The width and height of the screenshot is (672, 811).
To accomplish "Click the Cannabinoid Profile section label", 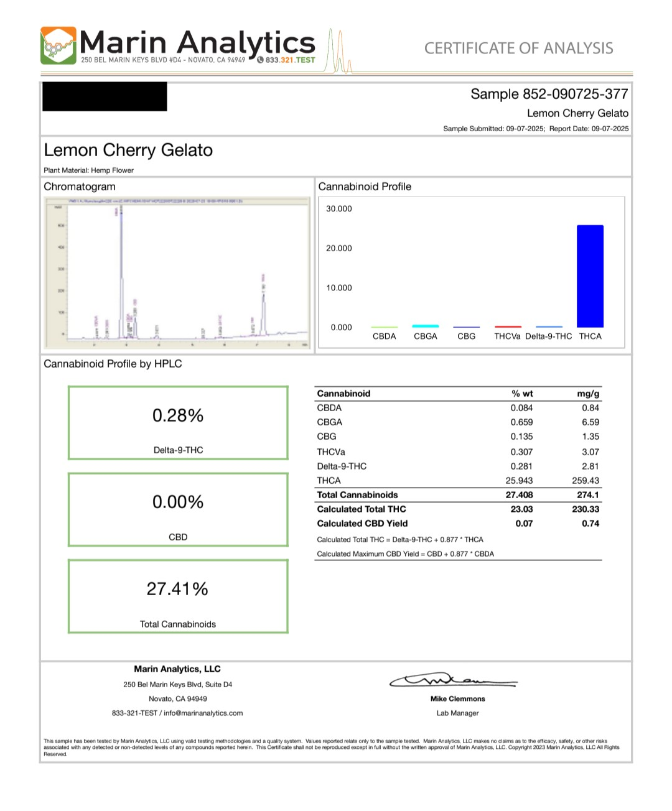I will tap(365, 187).
